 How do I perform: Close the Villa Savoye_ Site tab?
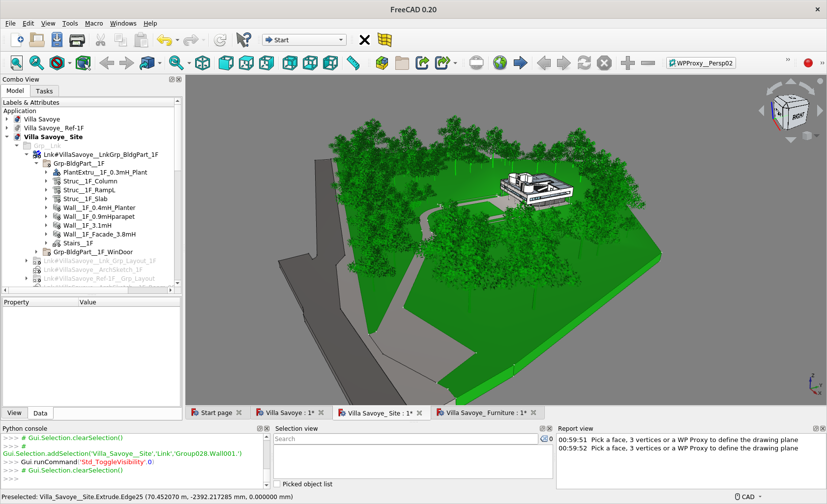(419, 413)
